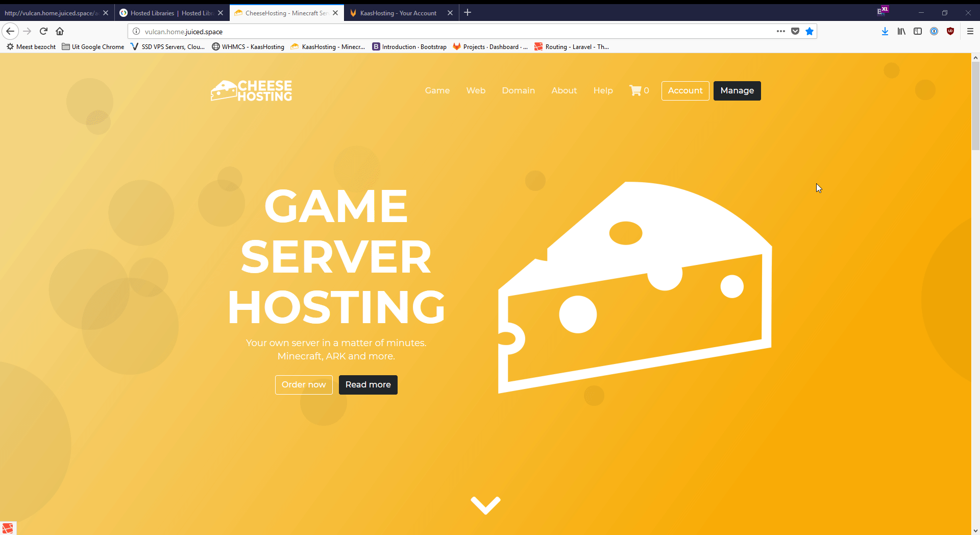Click the dark Manage button

(x=737, y=90)
